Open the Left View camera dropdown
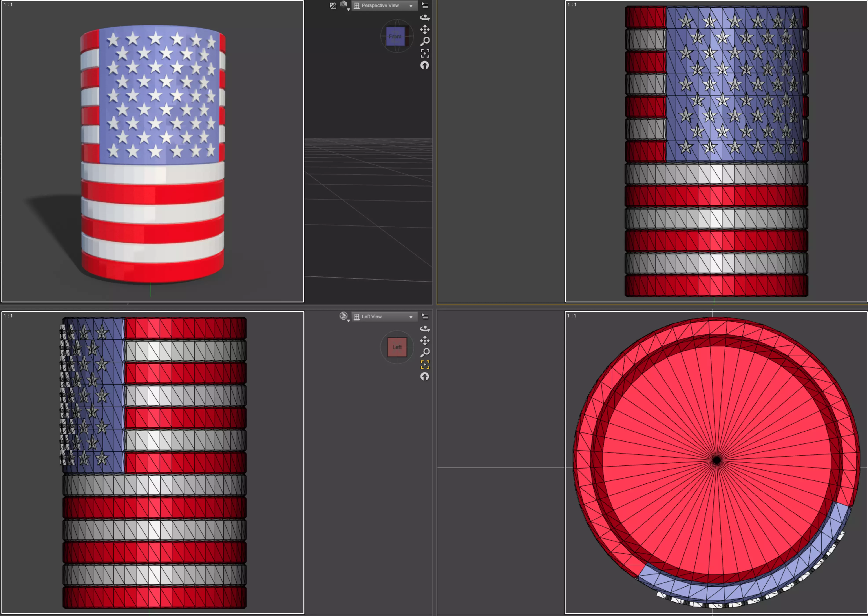Viewport: 868px width, 616px height. [x=384, y=317]
